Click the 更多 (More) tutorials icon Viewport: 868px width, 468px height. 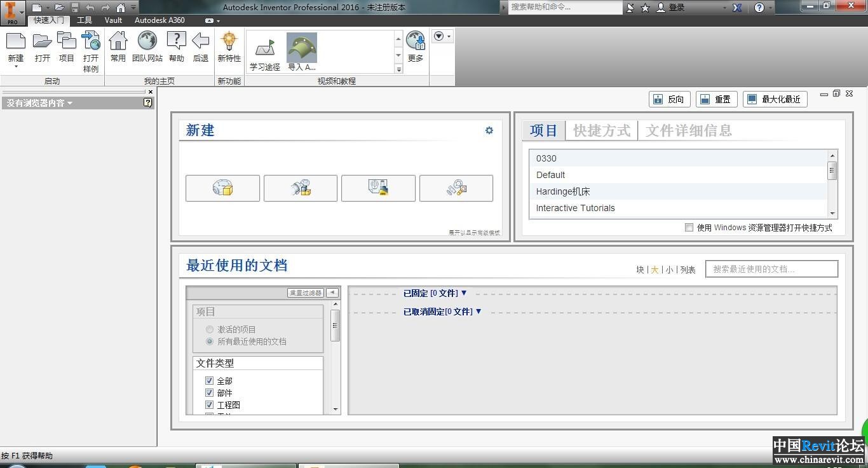click(x=416, y=41)
